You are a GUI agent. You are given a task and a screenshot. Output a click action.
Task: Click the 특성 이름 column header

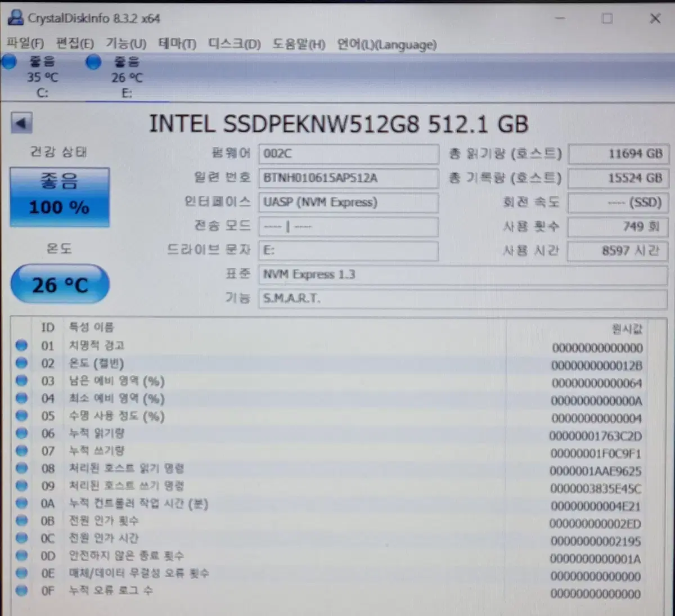click(x=92, y=327)
